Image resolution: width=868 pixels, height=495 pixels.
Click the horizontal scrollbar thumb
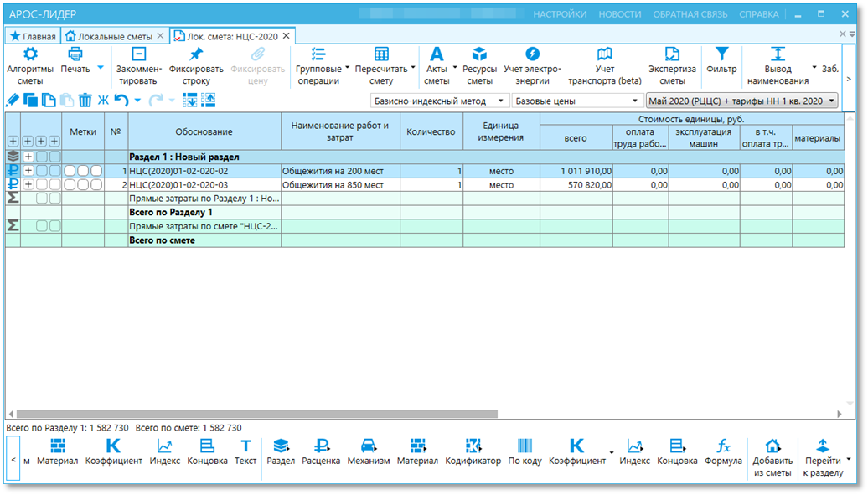[257, 414]
